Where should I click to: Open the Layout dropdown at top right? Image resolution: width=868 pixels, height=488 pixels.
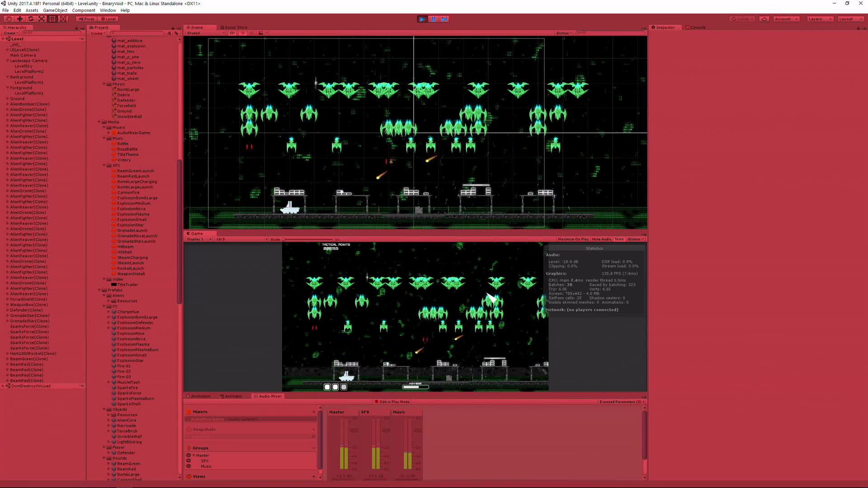[x=850, y=19]
